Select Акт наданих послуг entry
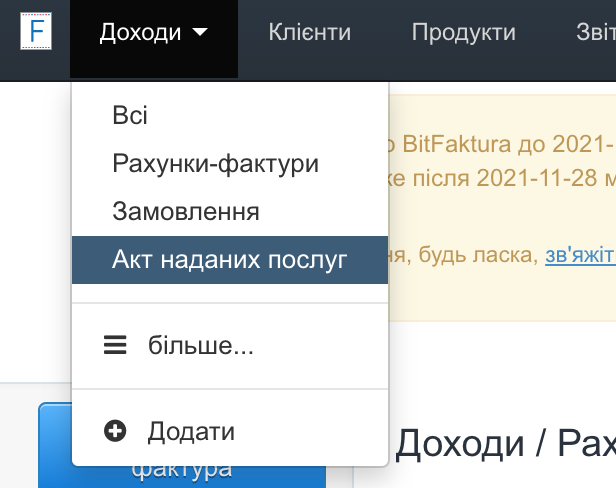The width and height of the screenshot is (616, 488). pyautogui.click(x=230, y=260)
